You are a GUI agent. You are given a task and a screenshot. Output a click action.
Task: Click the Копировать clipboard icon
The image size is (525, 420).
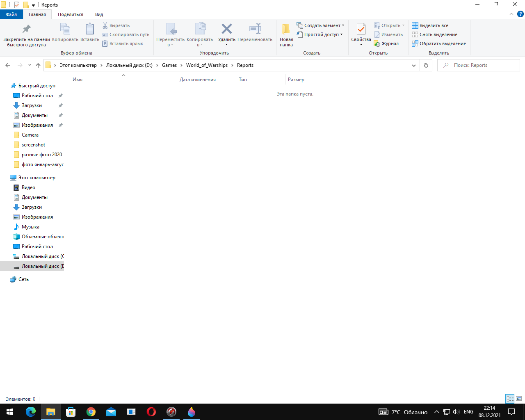point(65,29)
